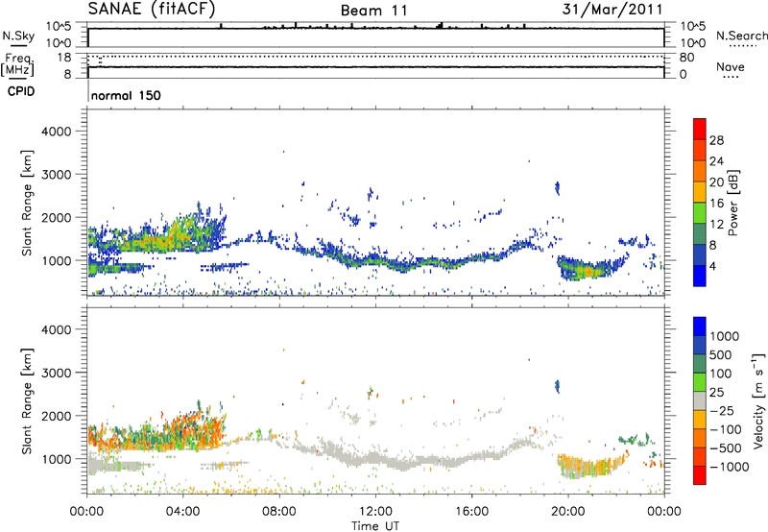Click the "Freq. [MHz]" axis label

(x=17, y=64)
